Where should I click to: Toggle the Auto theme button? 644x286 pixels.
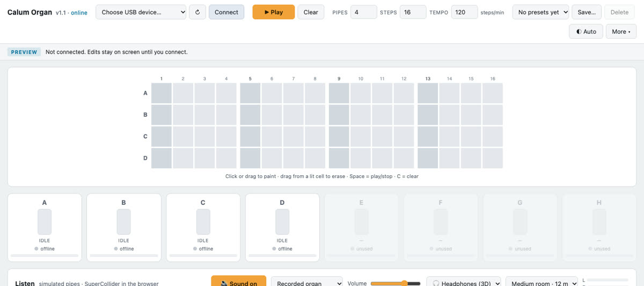(586, 32)
